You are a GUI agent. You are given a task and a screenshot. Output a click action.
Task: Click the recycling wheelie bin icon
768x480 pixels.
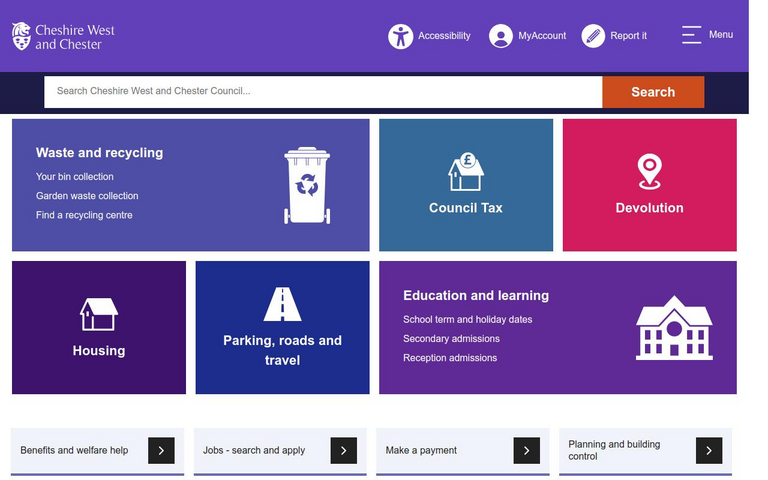(x=307, y=186)
